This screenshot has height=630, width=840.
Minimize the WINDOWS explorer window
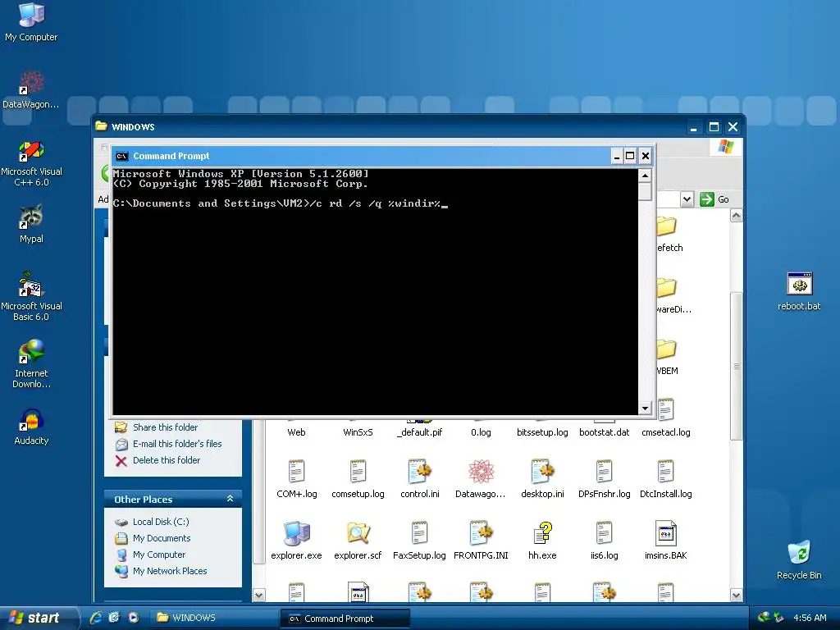tap(694, 127)
